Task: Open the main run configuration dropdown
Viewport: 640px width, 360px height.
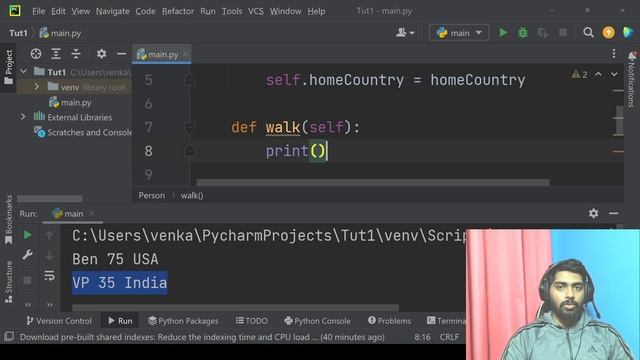Action: [459, 33]
